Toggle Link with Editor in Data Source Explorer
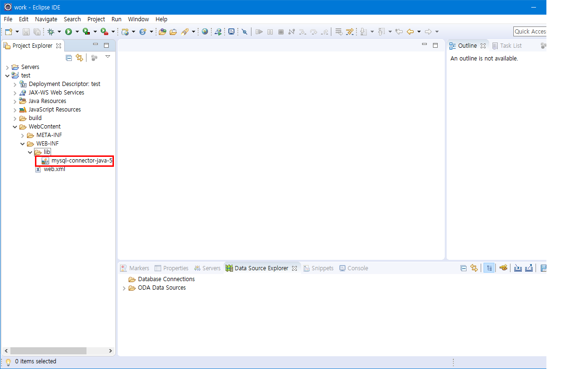The width and height of the screenshot is (588, 369). [474, 268]
